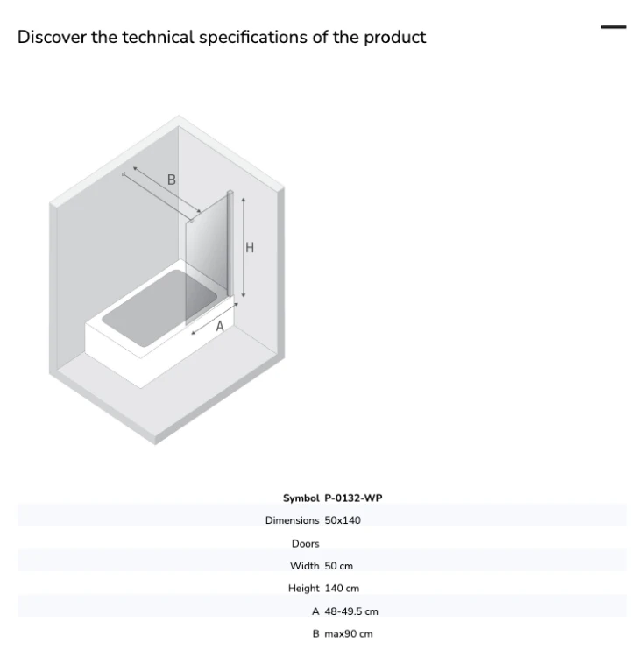Click the B dimension label in diagram

click(172, 180)
